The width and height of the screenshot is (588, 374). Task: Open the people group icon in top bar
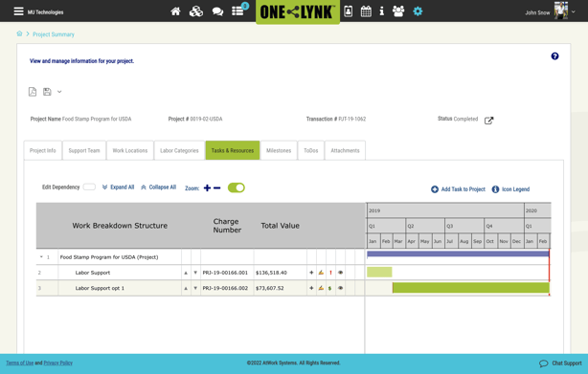point(398,11)
